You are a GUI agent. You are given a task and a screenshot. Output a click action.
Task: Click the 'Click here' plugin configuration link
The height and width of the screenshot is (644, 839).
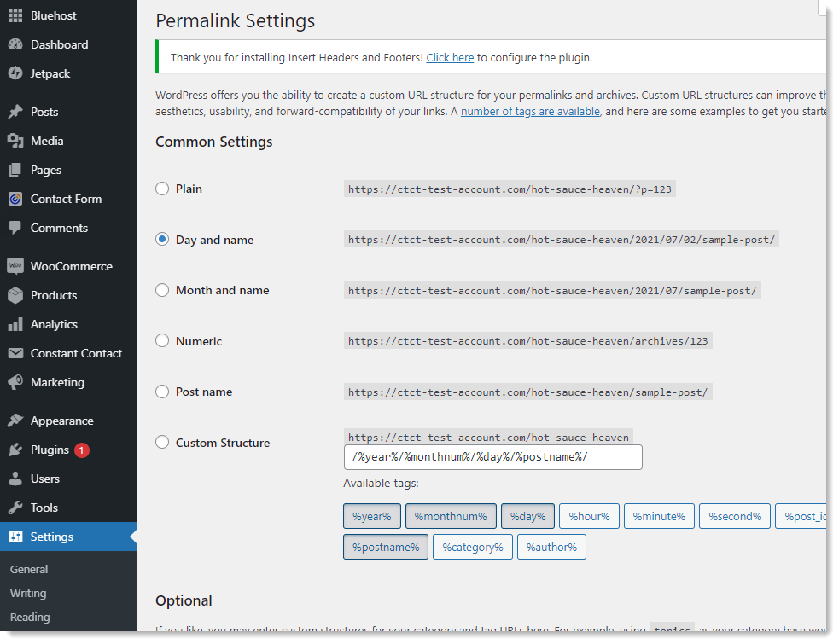(450, 58)
